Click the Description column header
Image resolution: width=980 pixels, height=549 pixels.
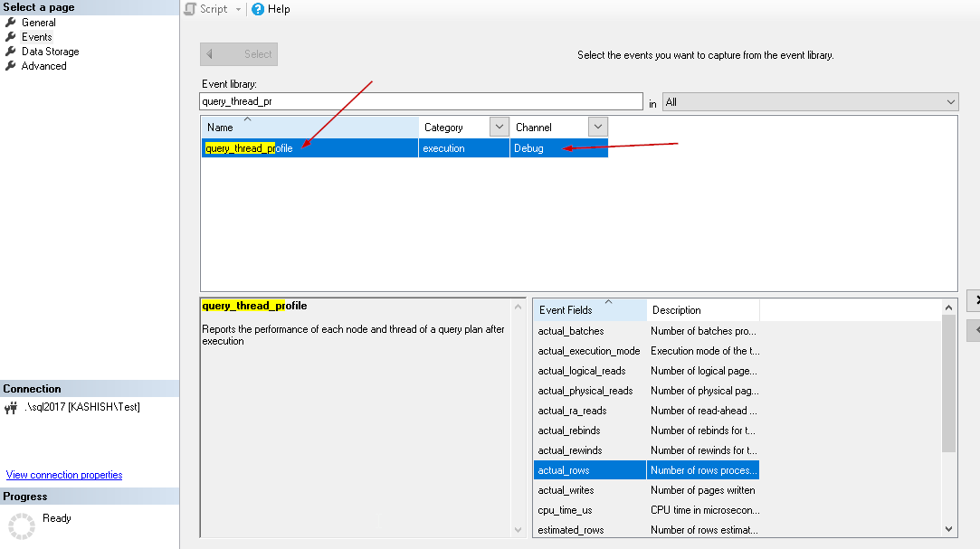coord(703,310)
